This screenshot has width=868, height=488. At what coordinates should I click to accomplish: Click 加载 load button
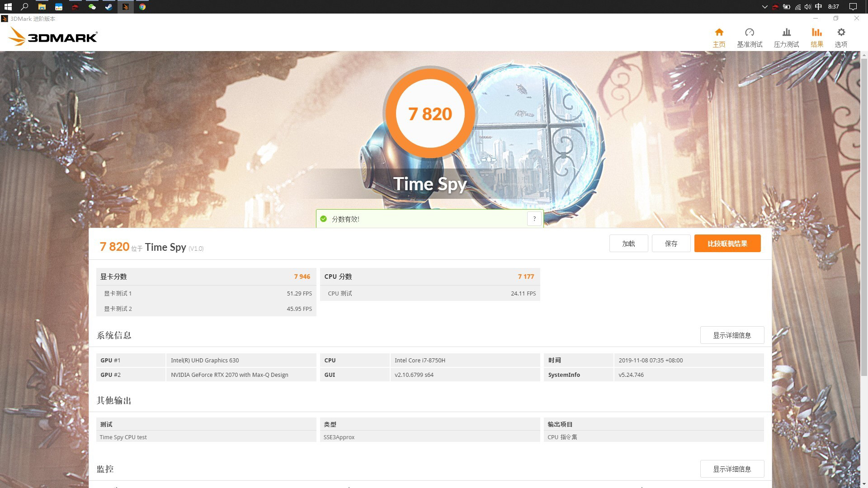tap(628, 244)
